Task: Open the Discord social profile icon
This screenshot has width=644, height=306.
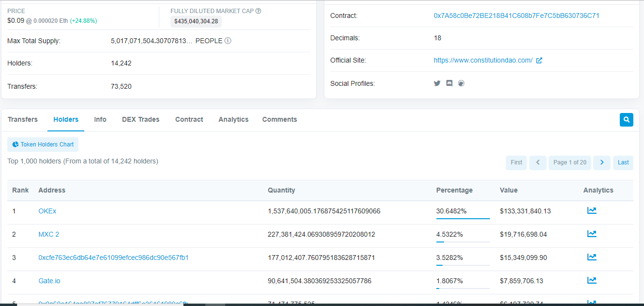Action: 449,83
